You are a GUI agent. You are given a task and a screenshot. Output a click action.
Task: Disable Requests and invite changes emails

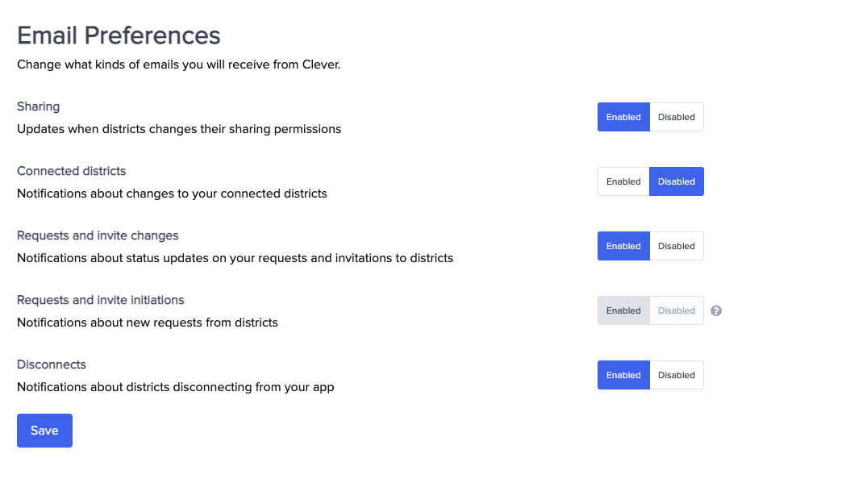[676, 246]
